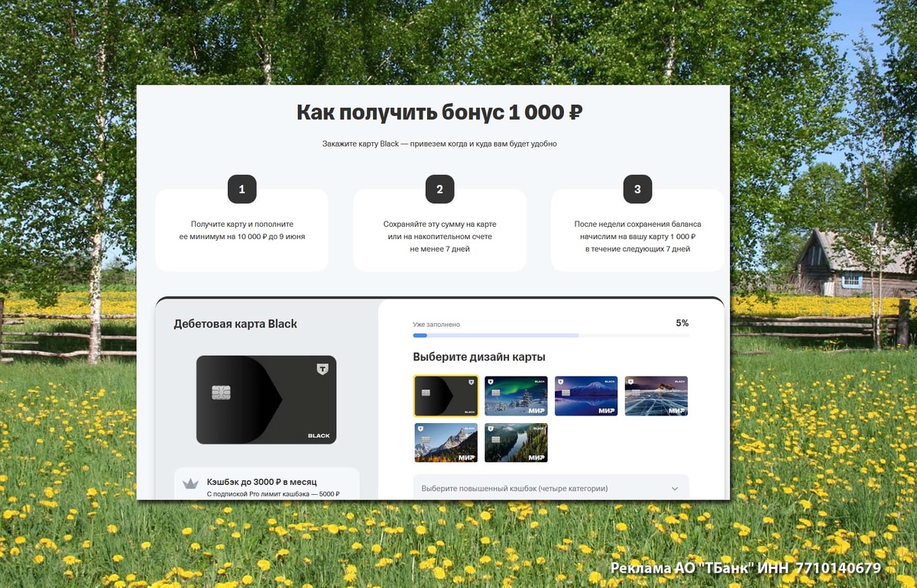Click the 'Выберите дизайн карты' label
Screen dimensions: 917x588
(479, 357)
